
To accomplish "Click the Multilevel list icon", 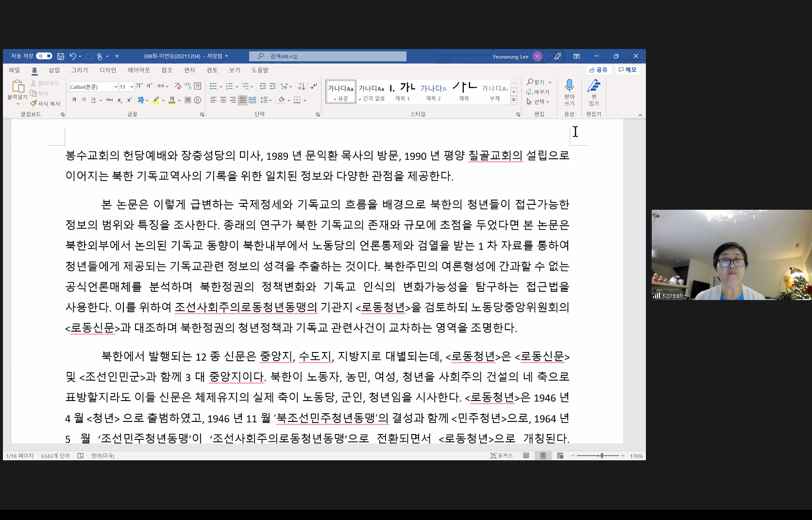I will (245, 86).
